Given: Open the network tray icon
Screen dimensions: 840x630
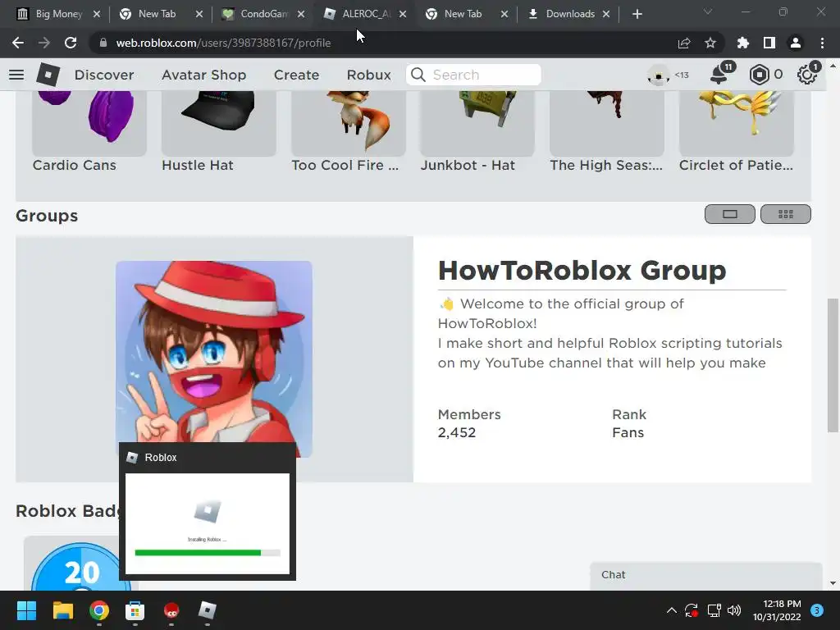Looking at the screenshot, I should pos(714,610).
